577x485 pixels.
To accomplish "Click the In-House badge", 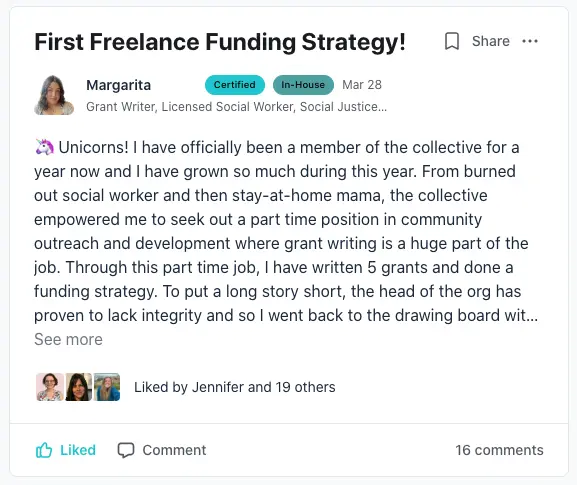I will tap(303, 85).
